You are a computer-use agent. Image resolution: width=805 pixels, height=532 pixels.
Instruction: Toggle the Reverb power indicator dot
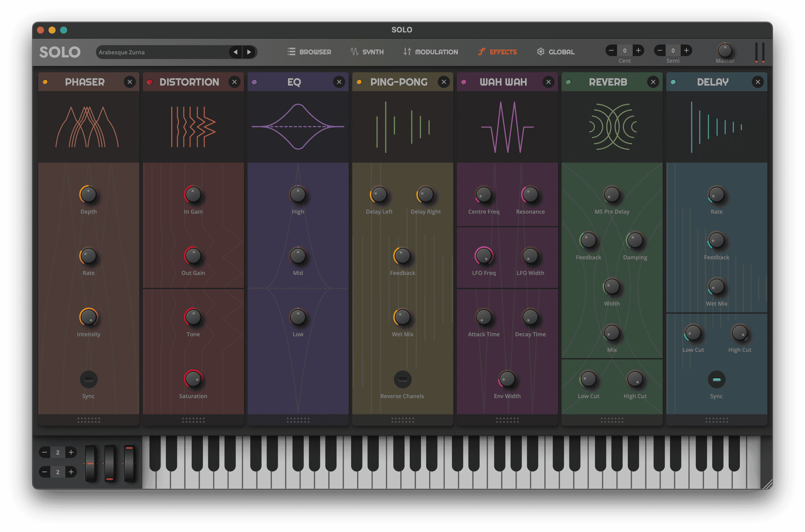(x=568, y=82)
